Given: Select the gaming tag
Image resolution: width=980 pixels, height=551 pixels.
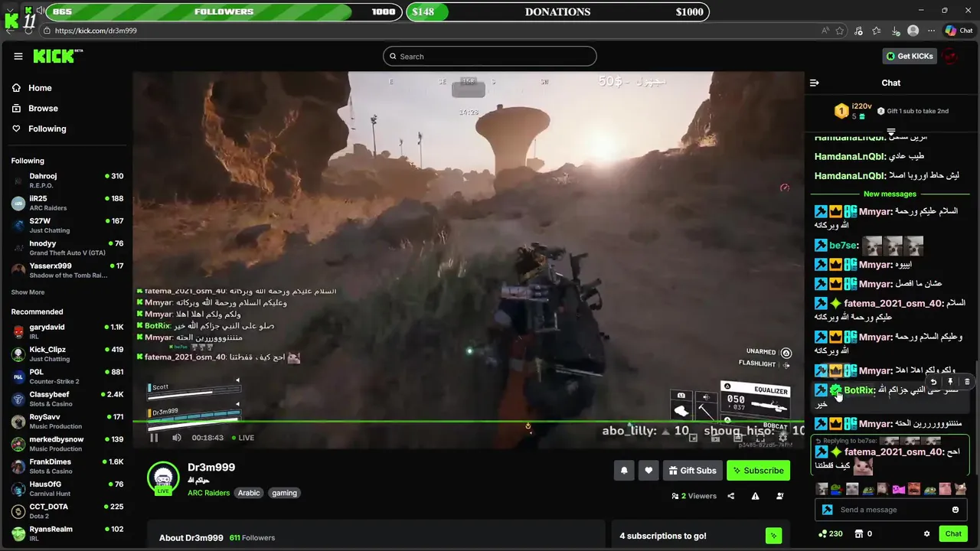Looking at the screenshot, I should point(284,493).
